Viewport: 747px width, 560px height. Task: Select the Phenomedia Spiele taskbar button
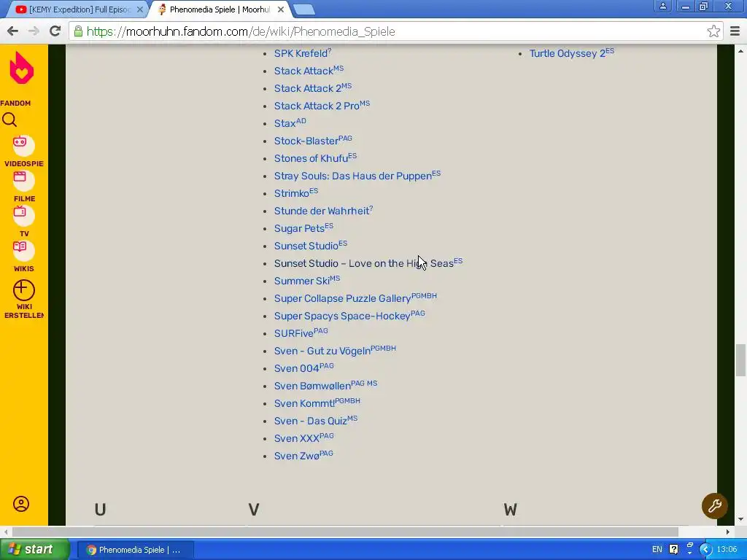pyautogui.click(x=135, y=550)
